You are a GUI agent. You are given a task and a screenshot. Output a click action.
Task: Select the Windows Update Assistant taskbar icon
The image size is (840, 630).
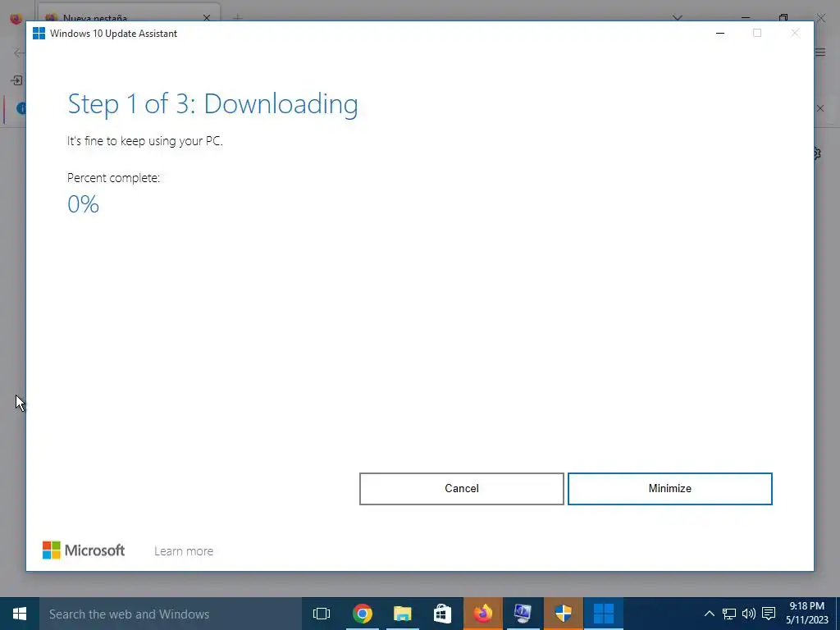click(x=604, y=614)
